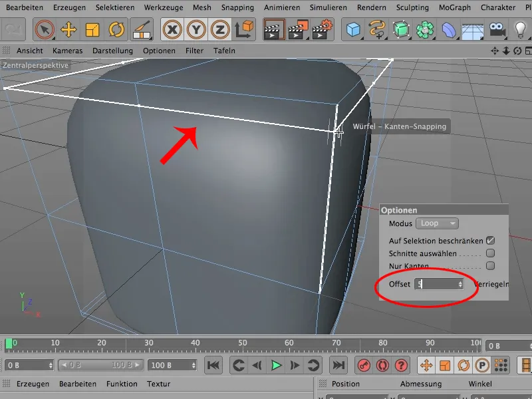532x399 pixels.
Task: Render active view clapperboard icon
Action: point(274,29)
